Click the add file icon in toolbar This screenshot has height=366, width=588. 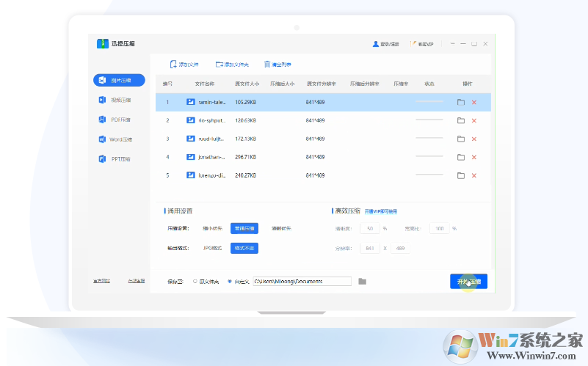coord(173,65)
